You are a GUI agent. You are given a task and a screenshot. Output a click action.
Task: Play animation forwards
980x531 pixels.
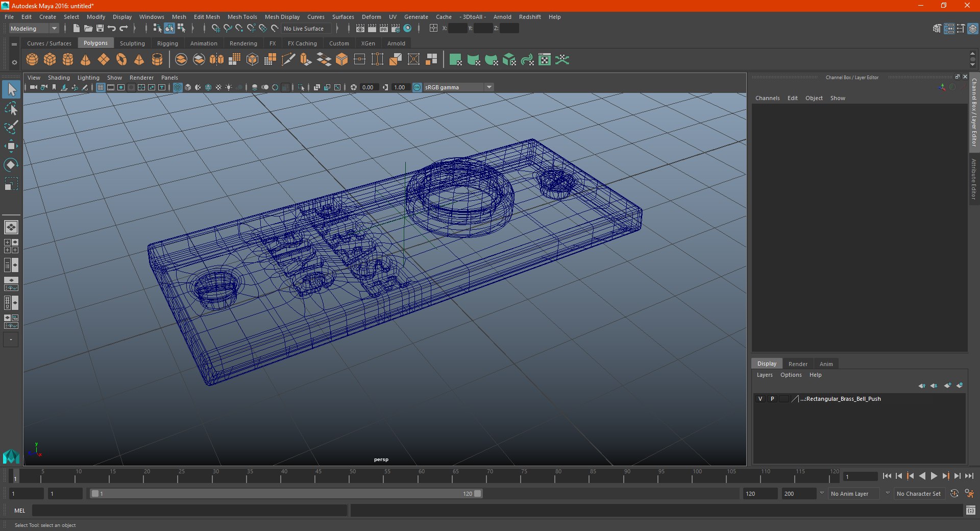[934, 476]
